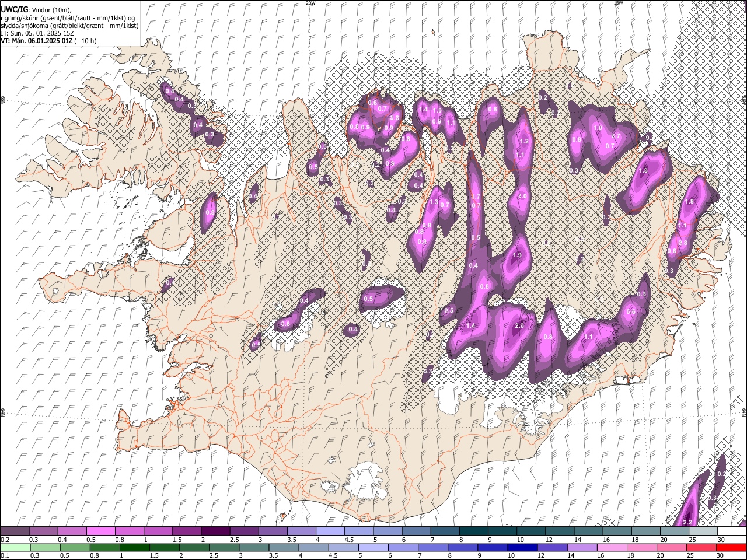The height and width of the screenshot is (560, 747).
Task: Click the 1.9 snowfall value on the map
Action: [x=517, y=256]
